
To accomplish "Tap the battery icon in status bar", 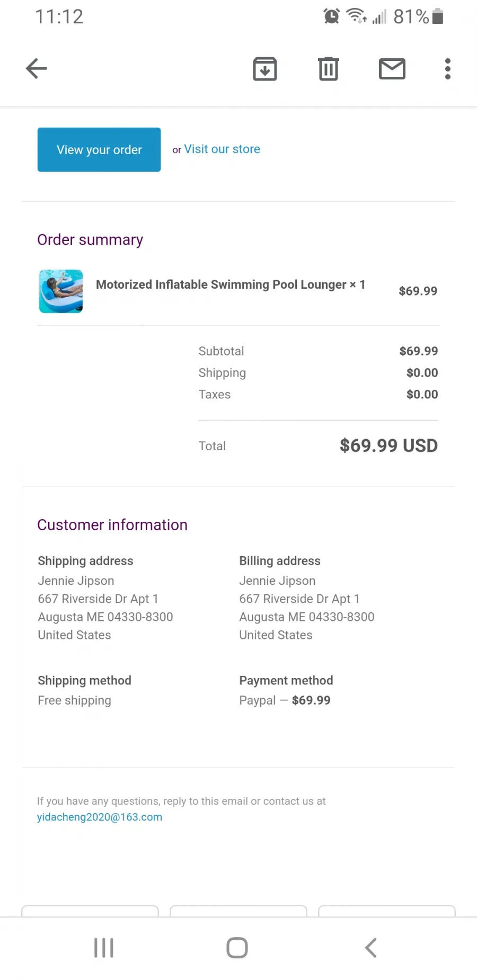I will [x=438, y=16].
